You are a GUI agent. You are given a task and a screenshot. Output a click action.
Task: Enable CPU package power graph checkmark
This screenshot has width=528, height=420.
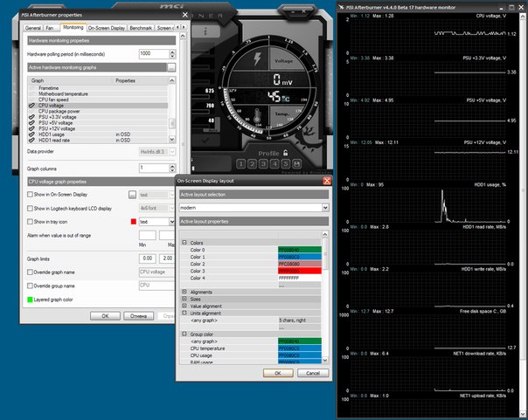[x=32, y=111]
